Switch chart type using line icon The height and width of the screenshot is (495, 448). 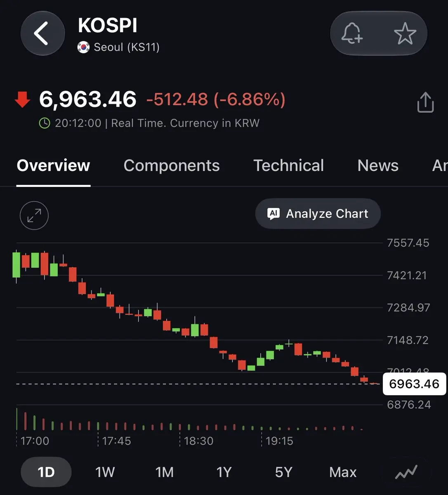click(406, 472)
